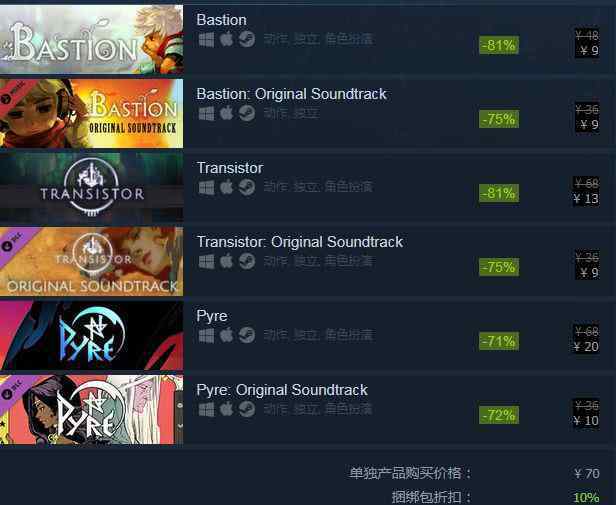Click the Windows icon under Pyre
The image size is (616, 505).
point(206,335)
